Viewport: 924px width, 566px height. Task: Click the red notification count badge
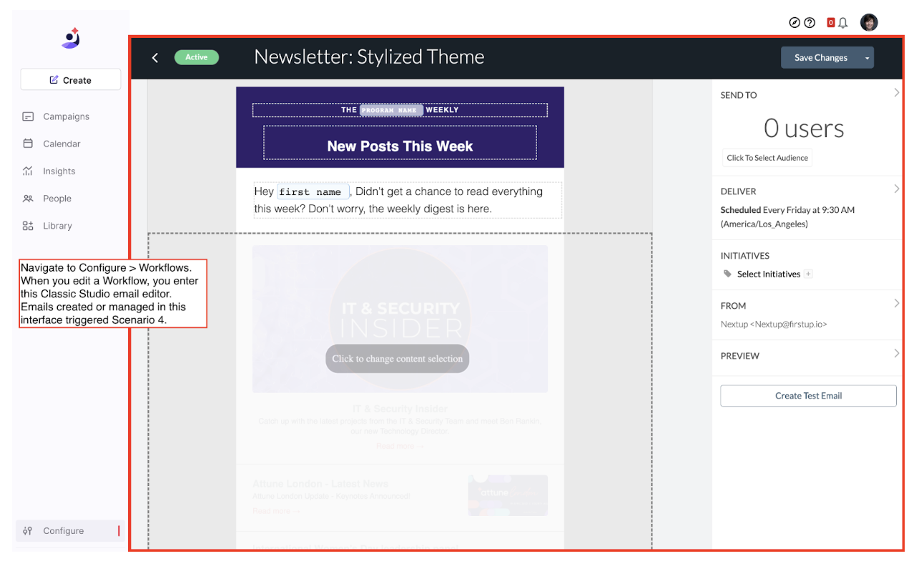[830, 22]
